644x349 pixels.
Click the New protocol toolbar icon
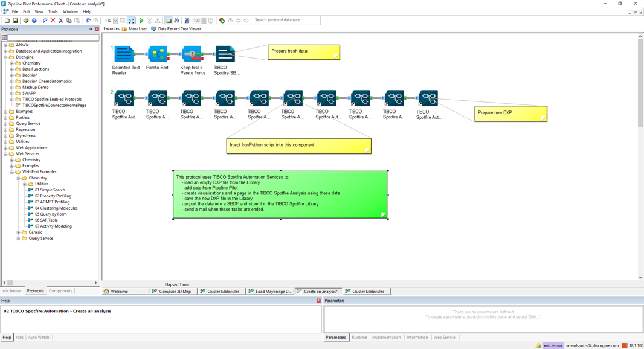coord(7,20)
